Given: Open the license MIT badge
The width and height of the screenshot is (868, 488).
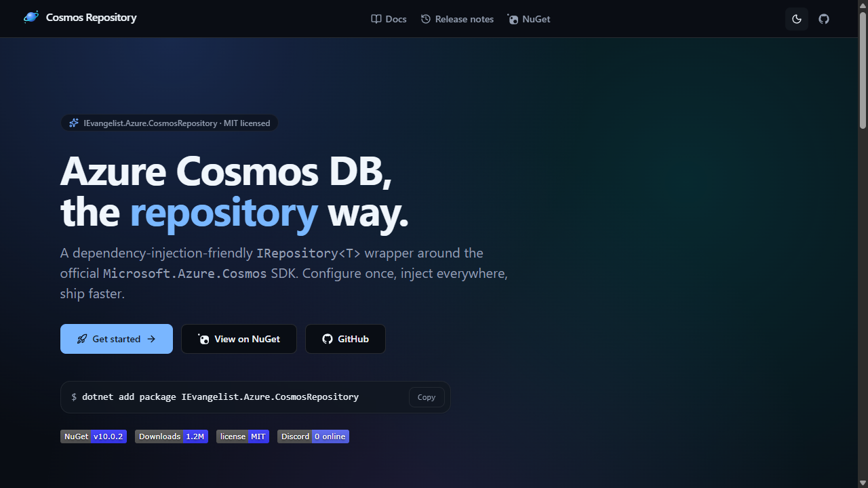Looking at the screenshot, I should (243, 436).
